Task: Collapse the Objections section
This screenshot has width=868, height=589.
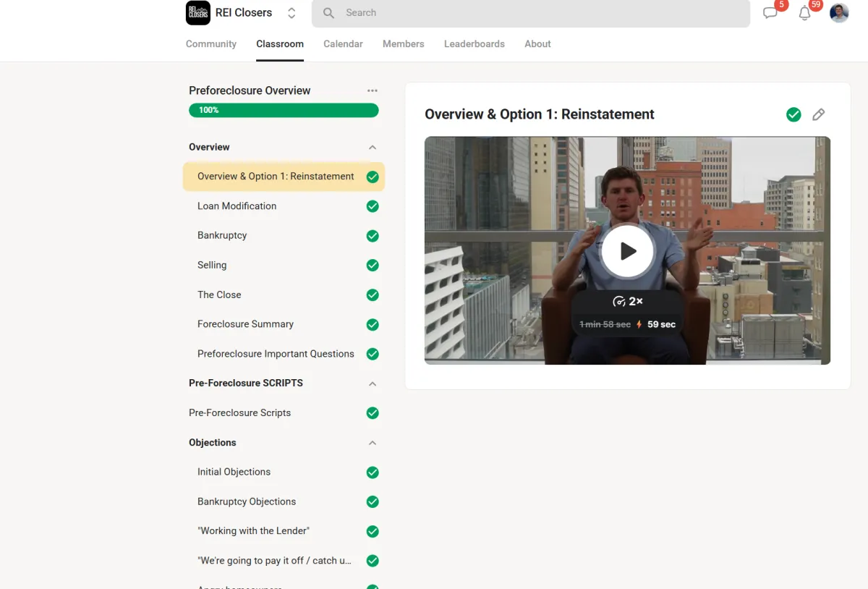Action: click(373, 443)
